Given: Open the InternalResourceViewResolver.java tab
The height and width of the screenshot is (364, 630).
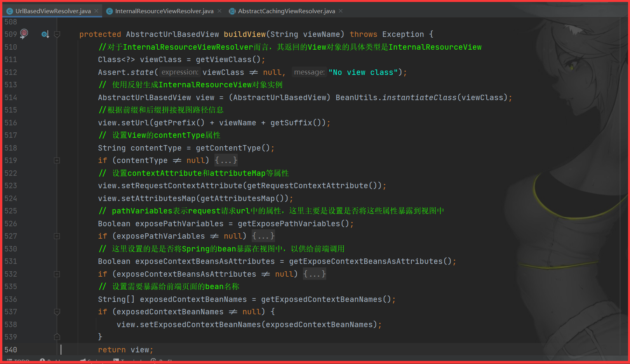Looking at the screenshot, I should (x=164, y=11).
